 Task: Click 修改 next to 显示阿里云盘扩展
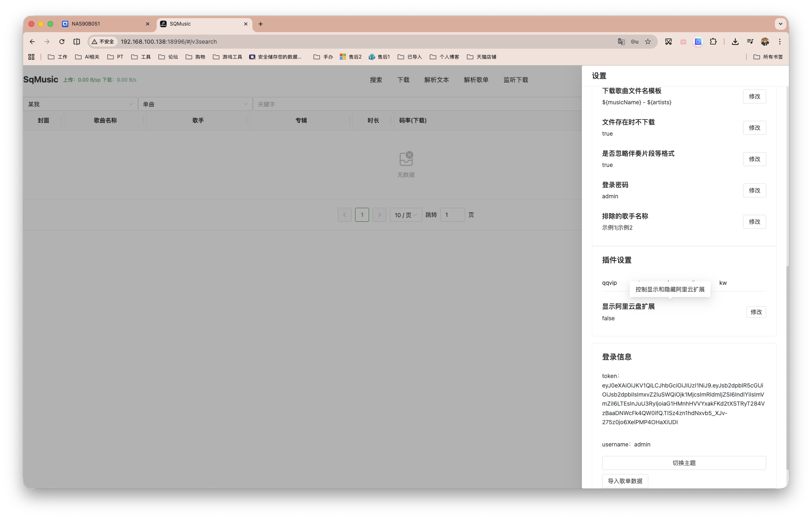756,312
